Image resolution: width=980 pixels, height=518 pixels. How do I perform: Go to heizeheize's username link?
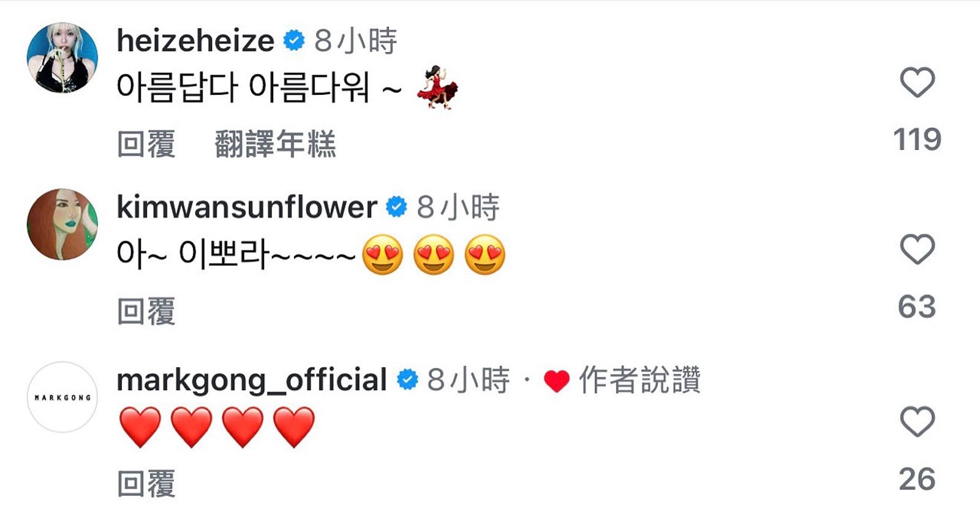pyautogui.click(x=195, y=41)
